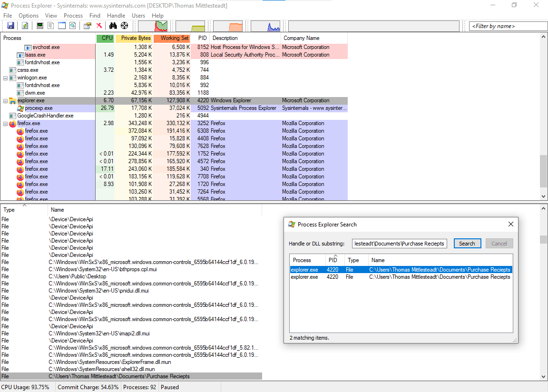
Task: Open the View menu
Action: (x=51, y=16)
